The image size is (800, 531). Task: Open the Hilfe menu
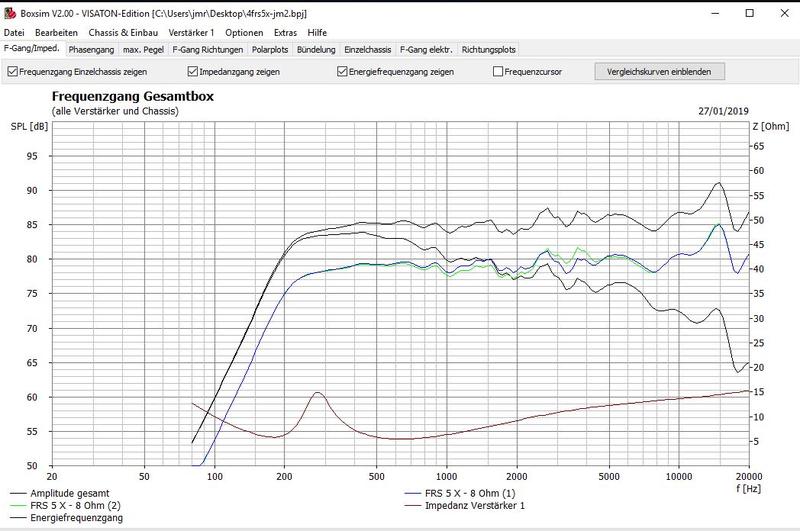[317, 33]
